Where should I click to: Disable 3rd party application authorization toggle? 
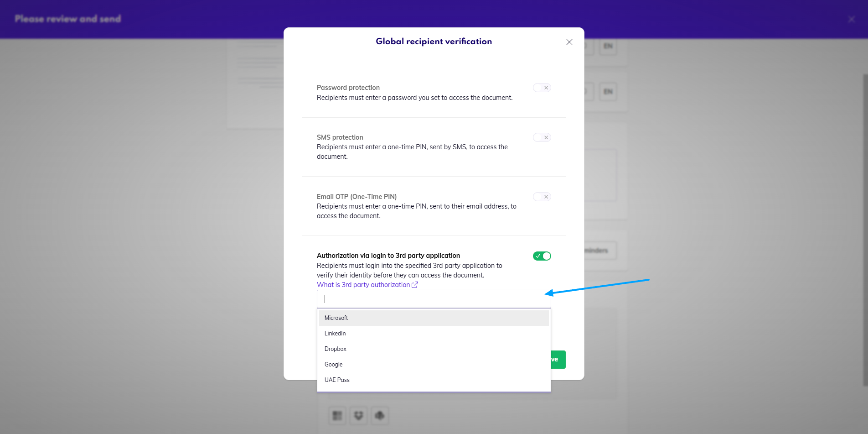click(542, 256)
